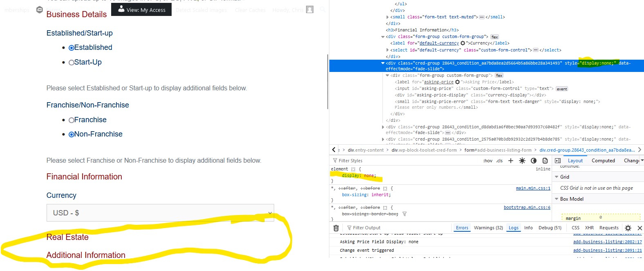Switch to the Computed tab

coord(603,161)
